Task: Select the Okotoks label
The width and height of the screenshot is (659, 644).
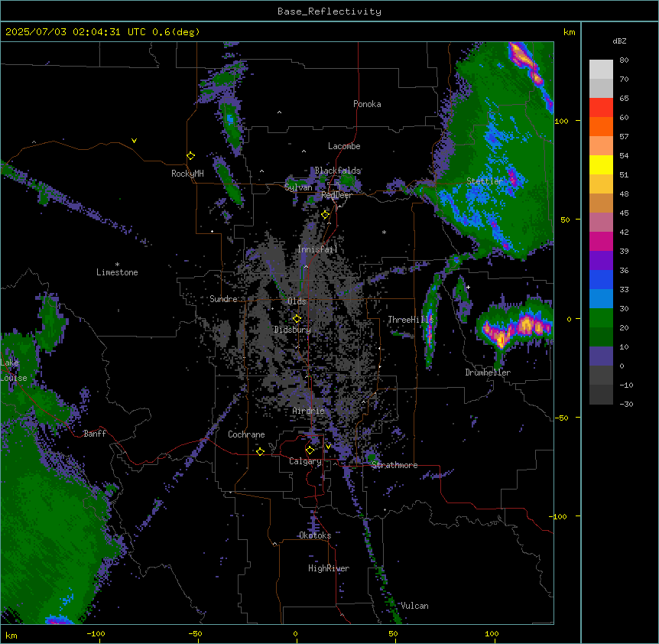Action: (315, 535)
